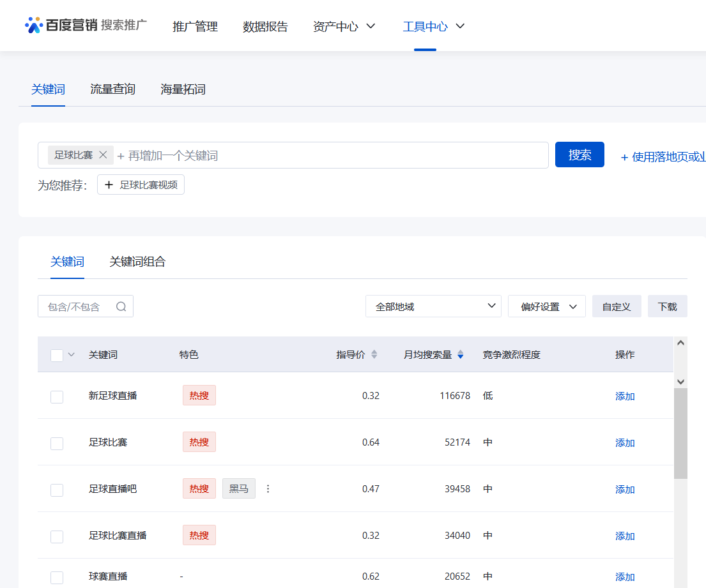Click 热搜 badge for 足球比赛 row
This screenshot has width=706, height=588.
coord(199,442)
